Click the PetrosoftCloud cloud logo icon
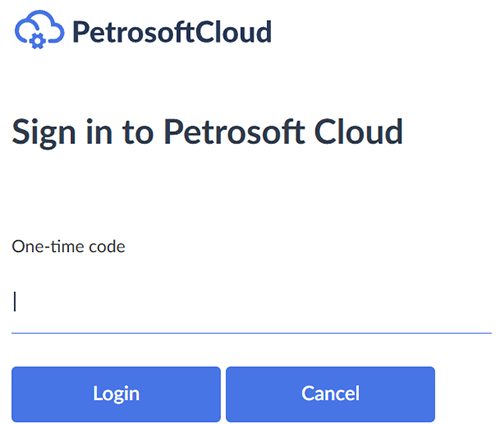The image size is (500, 424). (x=39, y=30)
